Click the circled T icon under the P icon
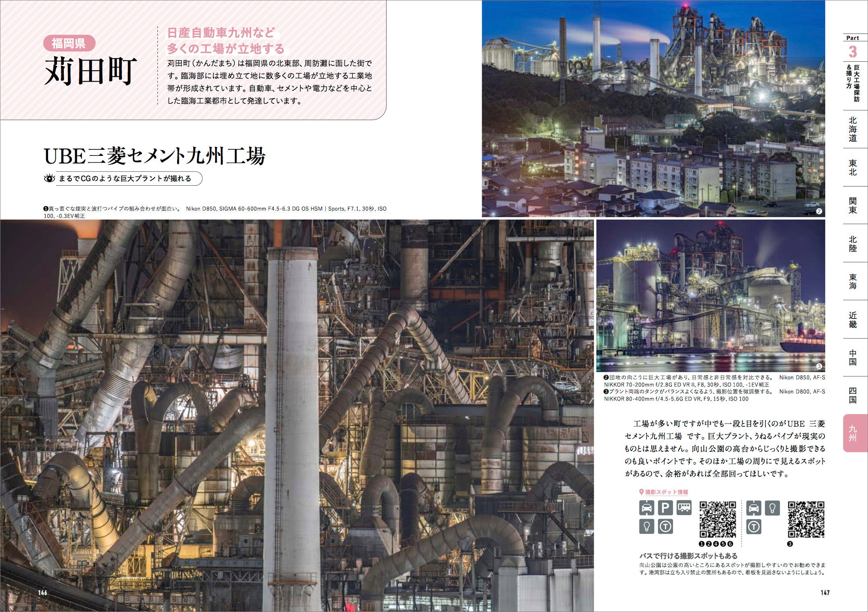The width and height of the screenshot is (868, 612). (665, 526)
